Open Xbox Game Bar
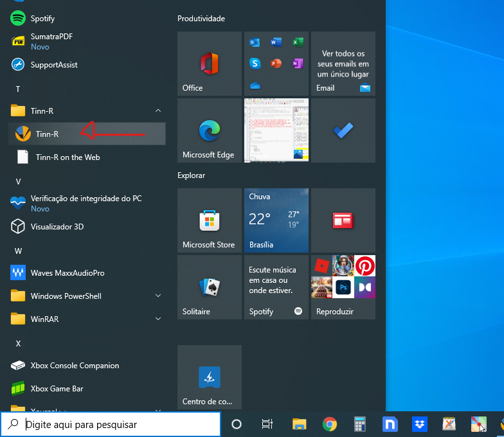This screenshot has height=437, width=504. coord(87,388)
